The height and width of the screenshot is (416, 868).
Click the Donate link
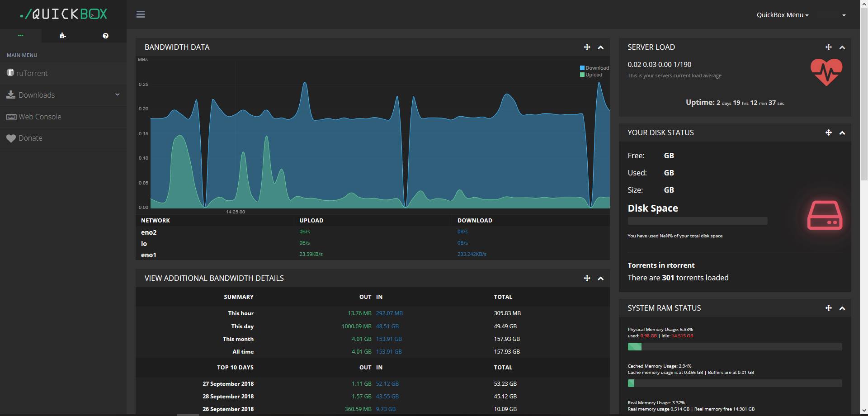tap(30, 138)
